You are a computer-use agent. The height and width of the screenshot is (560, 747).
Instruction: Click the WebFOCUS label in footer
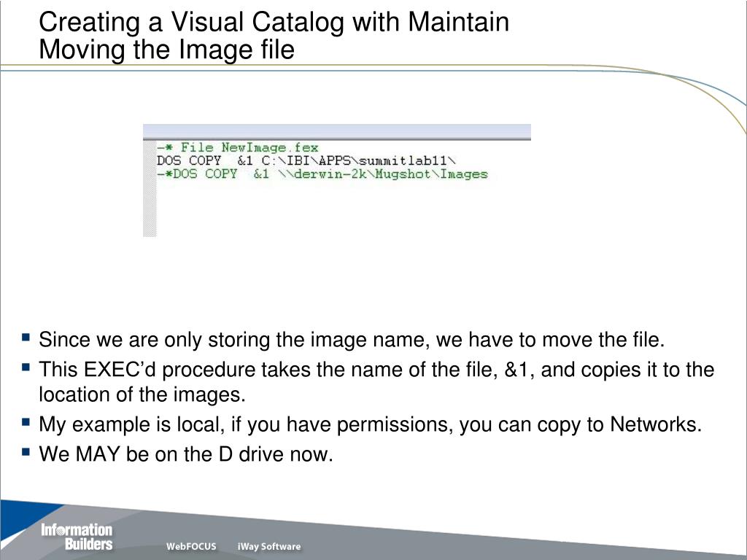click(x=191, y=546)
